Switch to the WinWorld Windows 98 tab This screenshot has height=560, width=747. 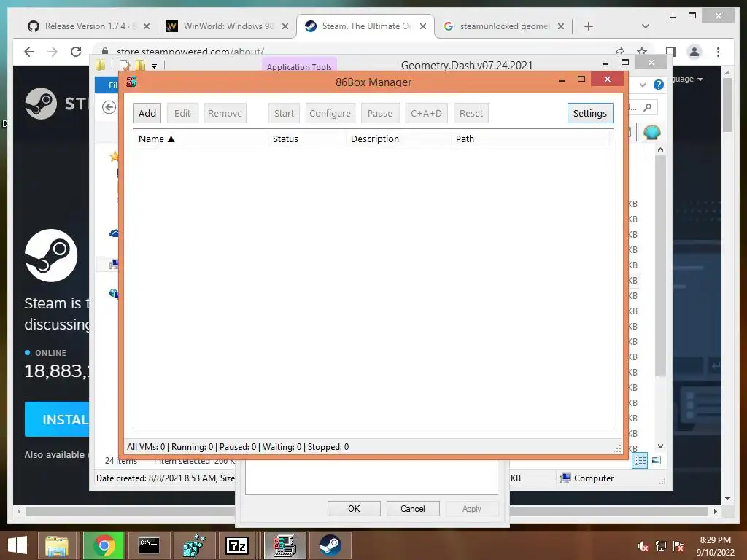pyautogui.click(x=228, y=26)
